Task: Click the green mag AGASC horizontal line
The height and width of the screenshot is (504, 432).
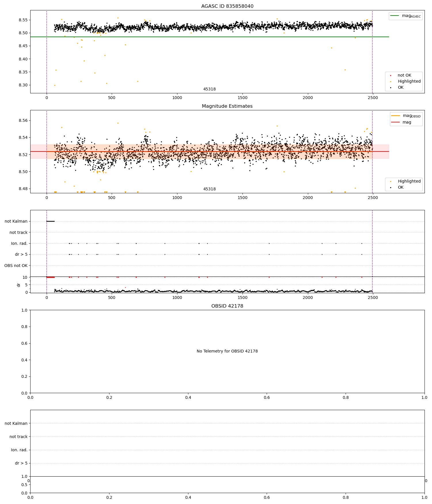Action: [209, 37]
